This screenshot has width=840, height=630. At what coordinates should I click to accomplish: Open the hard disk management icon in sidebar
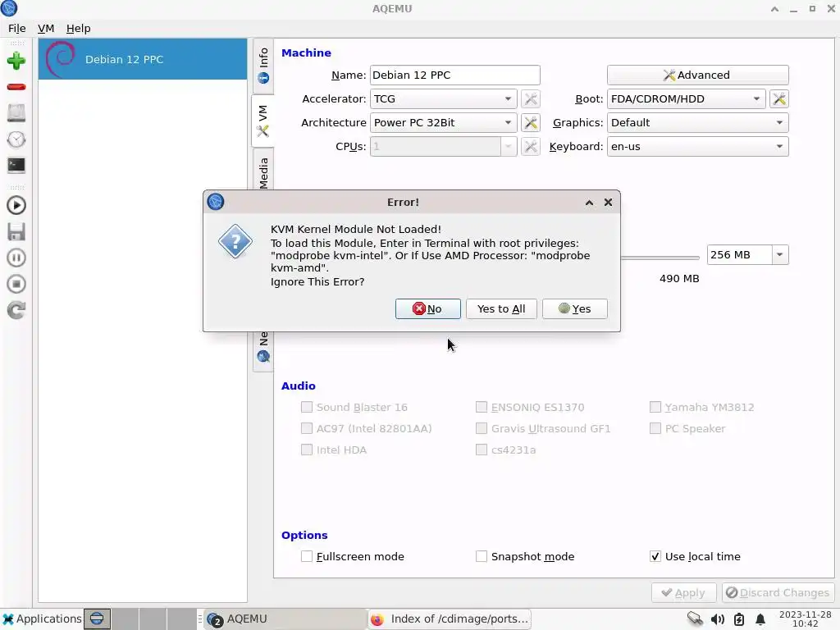[x=16, y=113]
